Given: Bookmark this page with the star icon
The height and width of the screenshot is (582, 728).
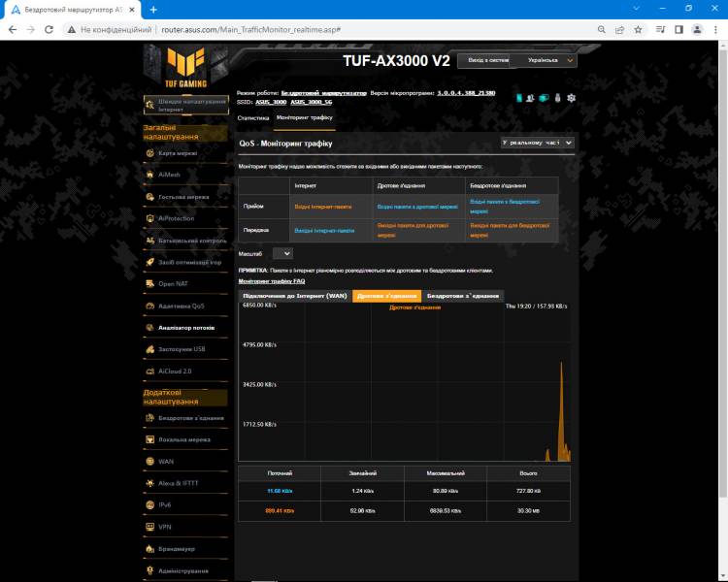Looking at the screenshot, I should coord(639,30).
